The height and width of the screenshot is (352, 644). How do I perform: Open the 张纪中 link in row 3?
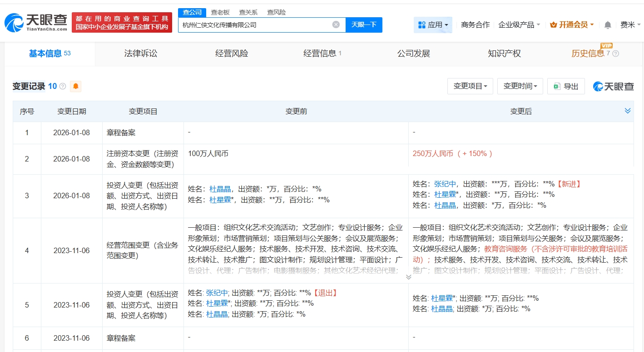445,184
